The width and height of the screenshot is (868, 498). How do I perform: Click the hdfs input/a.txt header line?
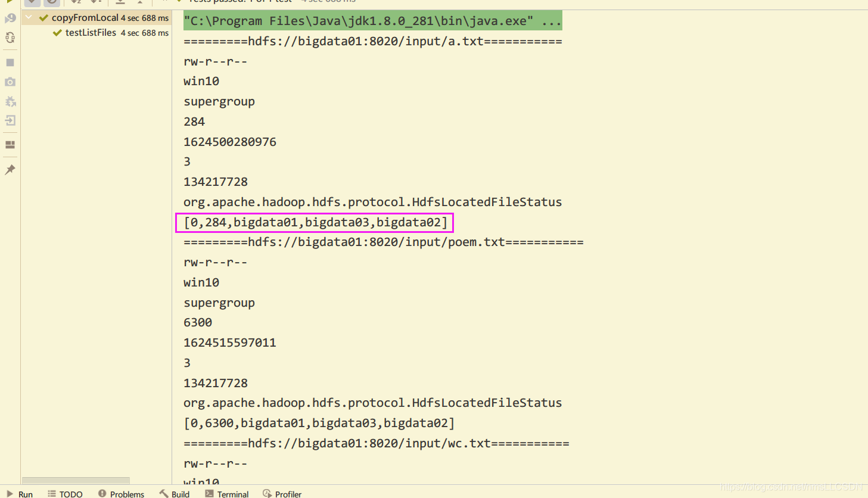click(373, 41)
